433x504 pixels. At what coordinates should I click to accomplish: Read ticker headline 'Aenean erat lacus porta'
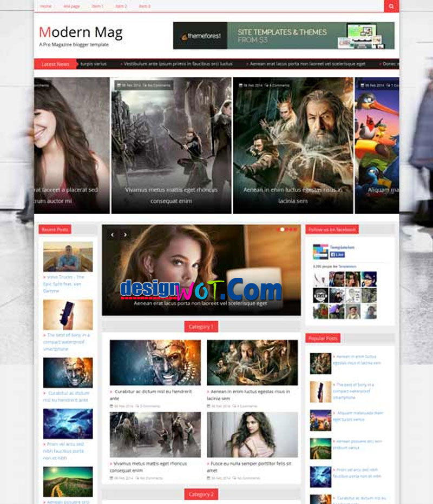tap(307, 64)
